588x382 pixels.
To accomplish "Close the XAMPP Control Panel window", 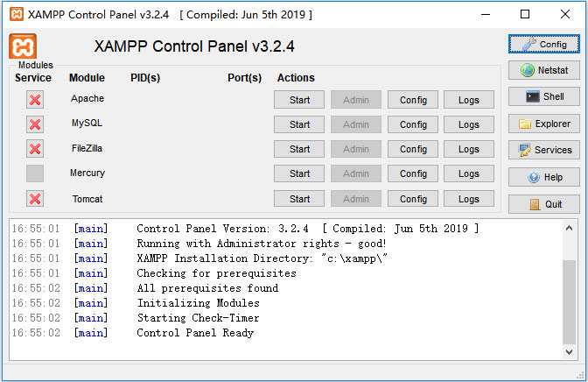I will (565, 14).
